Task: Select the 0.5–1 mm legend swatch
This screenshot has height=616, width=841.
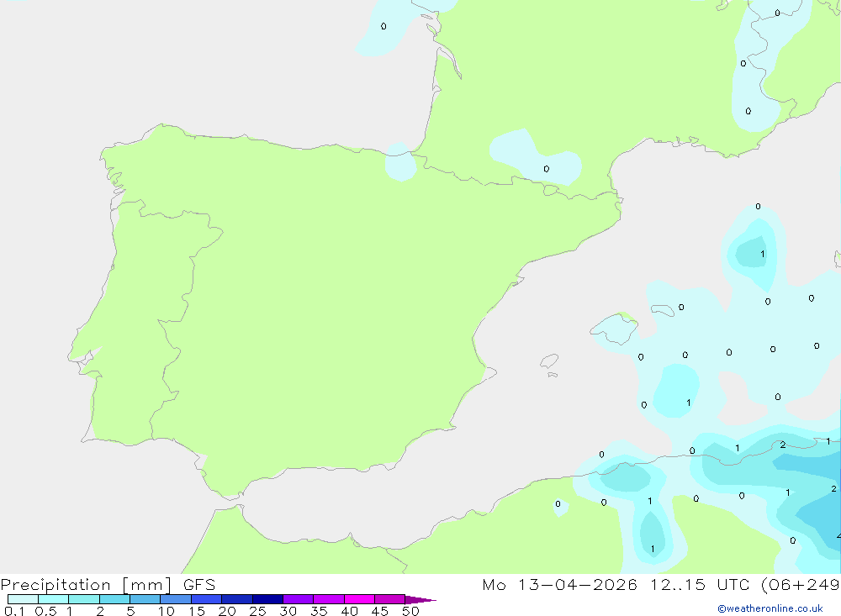Action: pos(53,599)
